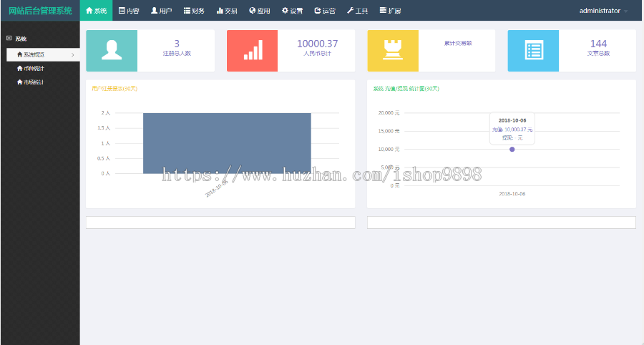
Task: Open the 财务 menu in top navigation
Action: [x=194, y=11]
